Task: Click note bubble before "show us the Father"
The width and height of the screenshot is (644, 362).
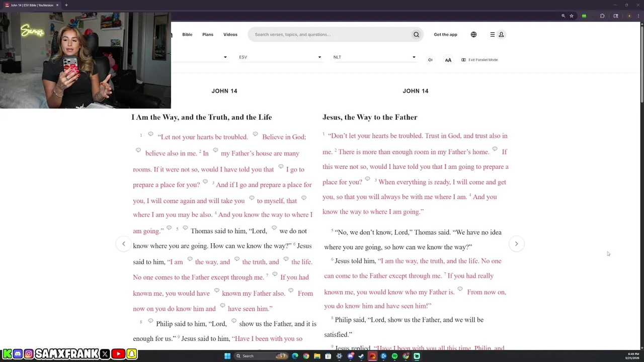Action: pyautogui.click(x=234, y=321)
